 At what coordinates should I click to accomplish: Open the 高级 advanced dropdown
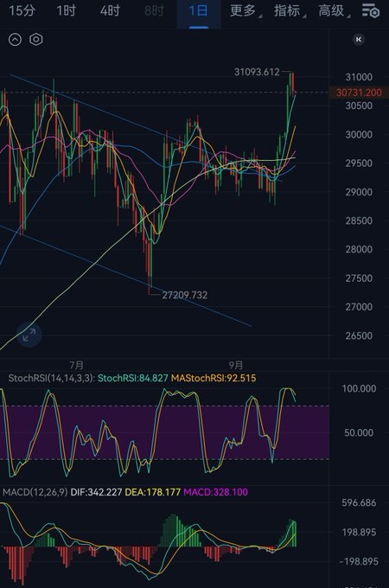click(334, 11)
